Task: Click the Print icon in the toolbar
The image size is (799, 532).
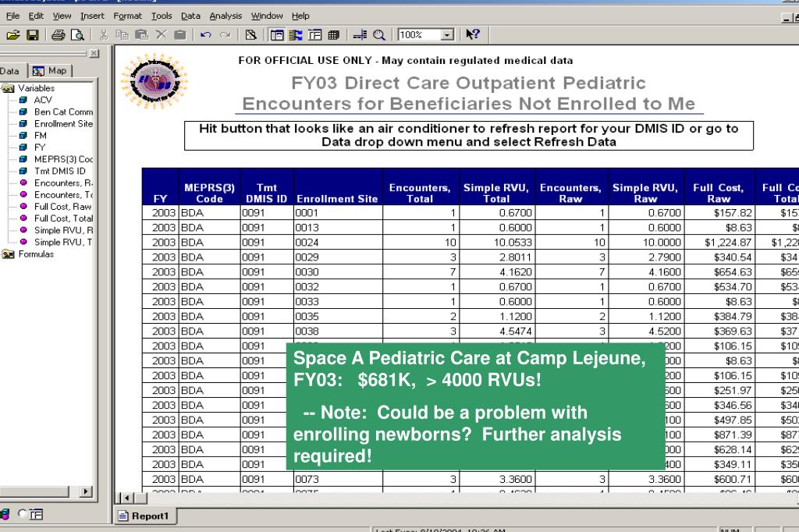Action: click(x=58, y=34)
